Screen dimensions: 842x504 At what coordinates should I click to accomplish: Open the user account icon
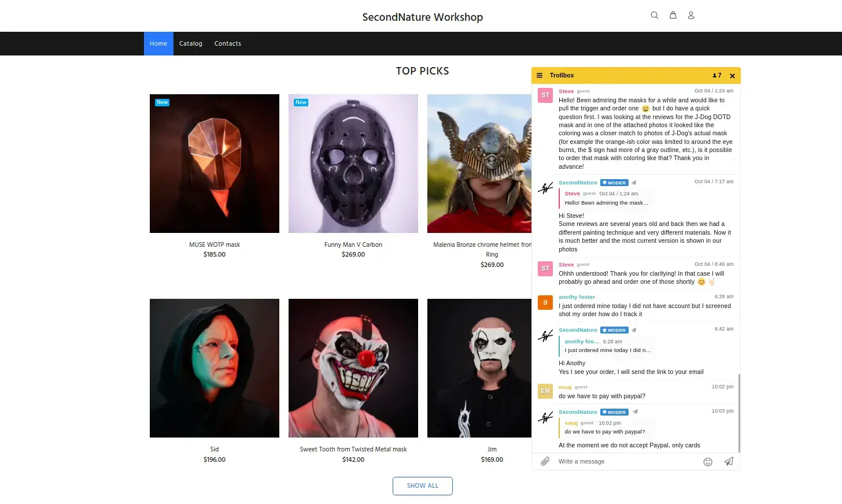(690, 15)
